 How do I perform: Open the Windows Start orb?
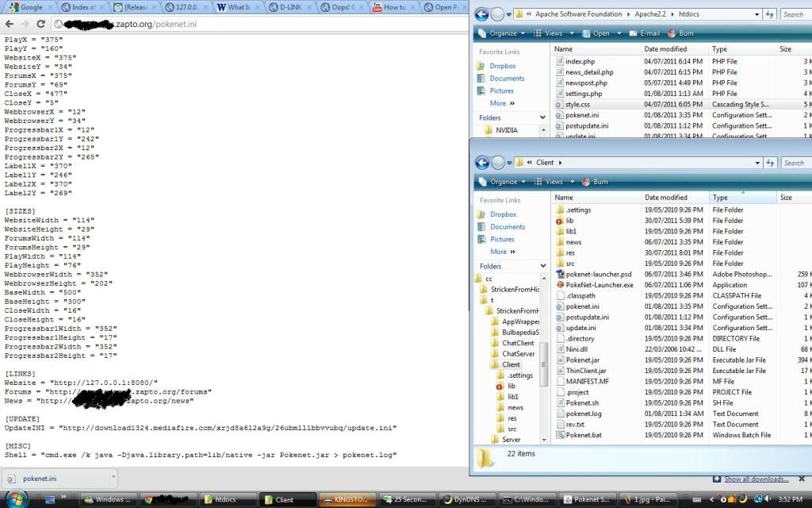tap(16, 498)
